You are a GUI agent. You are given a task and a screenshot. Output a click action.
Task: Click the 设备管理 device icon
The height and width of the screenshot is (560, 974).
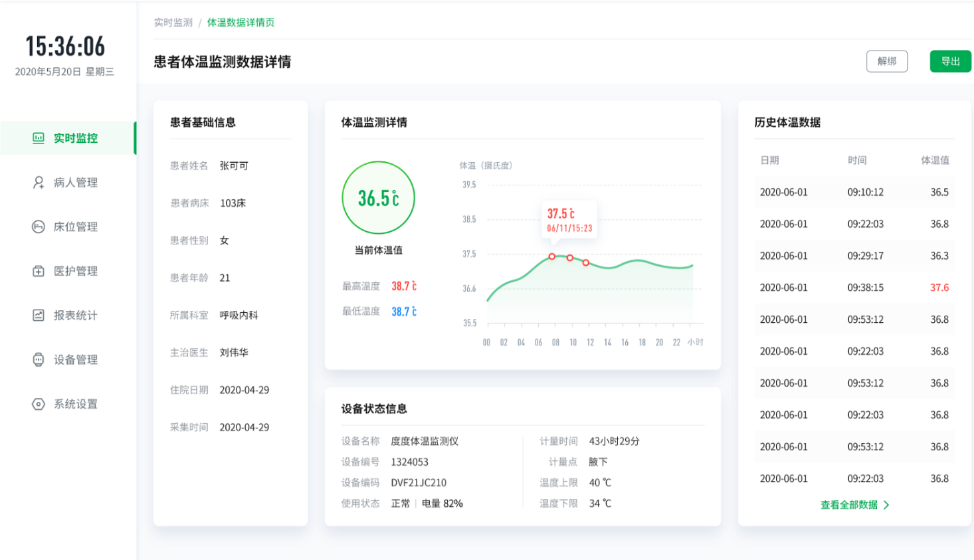[39, 359]
